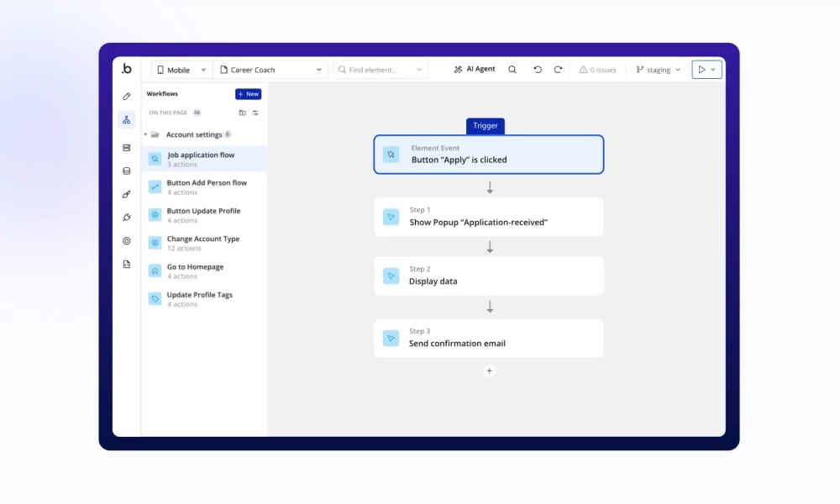Click the Step 3 action icon

391,338
